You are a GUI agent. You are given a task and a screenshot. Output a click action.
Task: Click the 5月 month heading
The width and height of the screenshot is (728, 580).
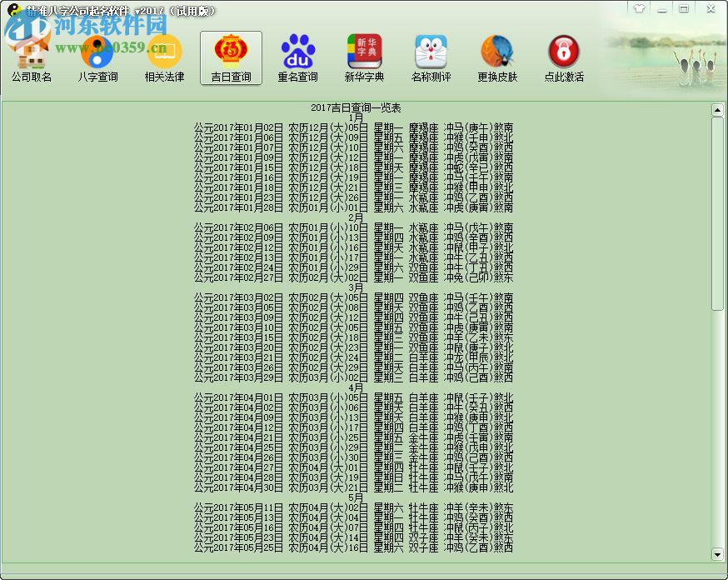(x=356, y=497)
